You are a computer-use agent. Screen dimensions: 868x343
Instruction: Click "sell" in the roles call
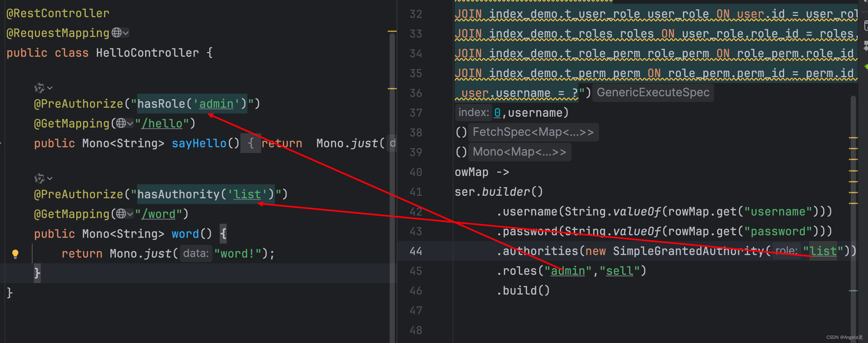coord(619,271)
